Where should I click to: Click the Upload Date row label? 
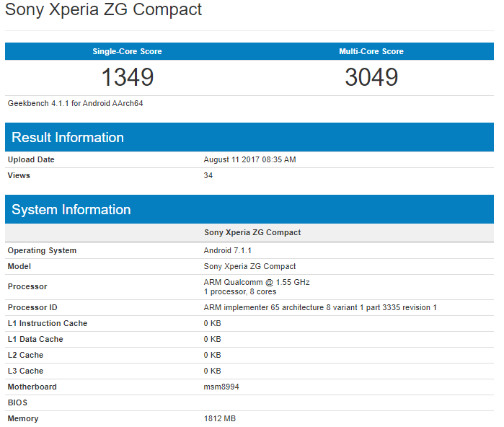[x=31, y=159]
